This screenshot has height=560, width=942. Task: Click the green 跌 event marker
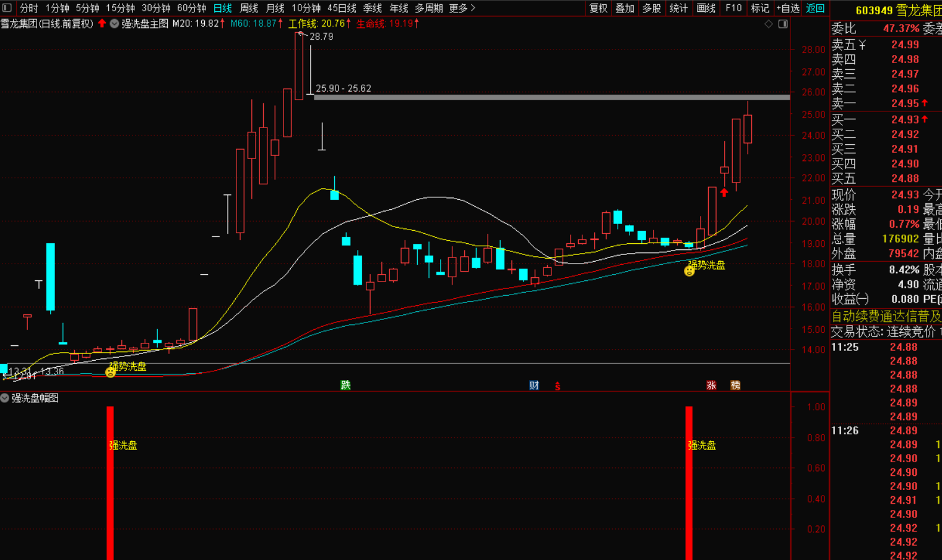[345, 386]
